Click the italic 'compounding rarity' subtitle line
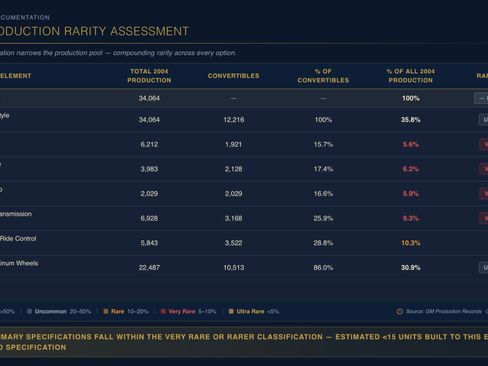This screenshot has width=488, height=366. pos(118,53)
